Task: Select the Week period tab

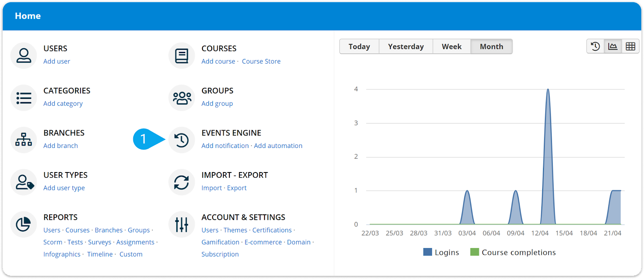Action: click(x=452, y=47)
